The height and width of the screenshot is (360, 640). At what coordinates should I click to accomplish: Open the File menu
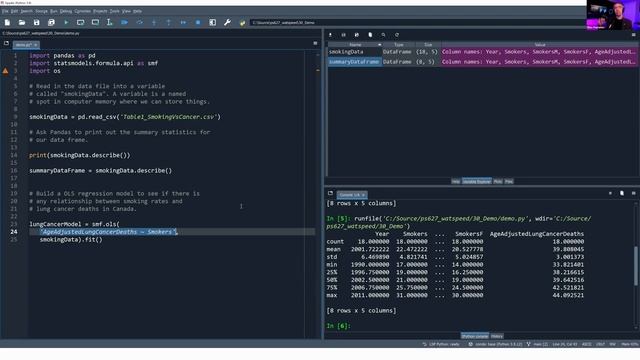coord(5,11)
